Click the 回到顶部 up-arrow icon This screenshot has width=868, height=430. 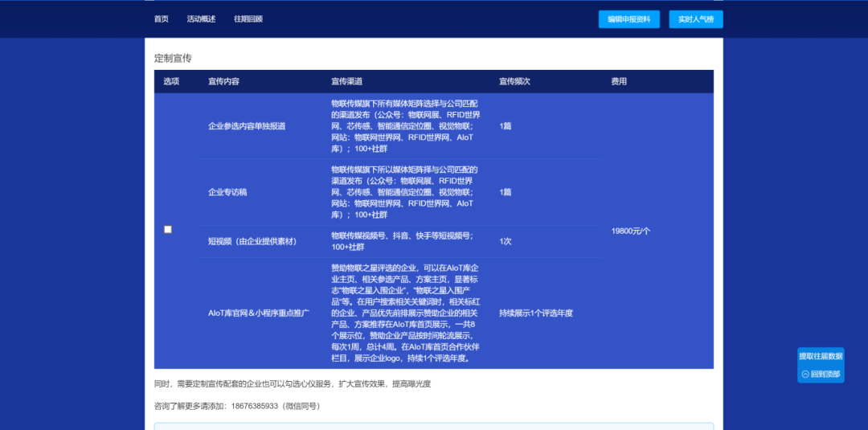(x=805, y=374)
